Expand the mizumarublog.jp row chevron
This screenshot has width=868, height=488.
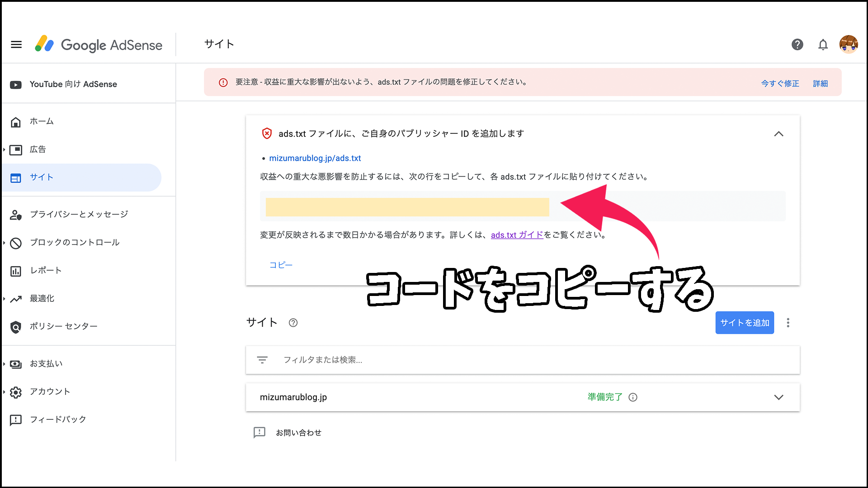pos(778,397)
